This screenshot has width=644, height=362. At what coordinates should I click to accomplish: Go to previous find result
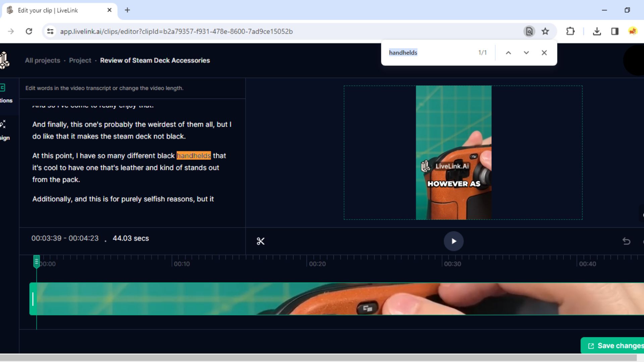click(508, 53)
